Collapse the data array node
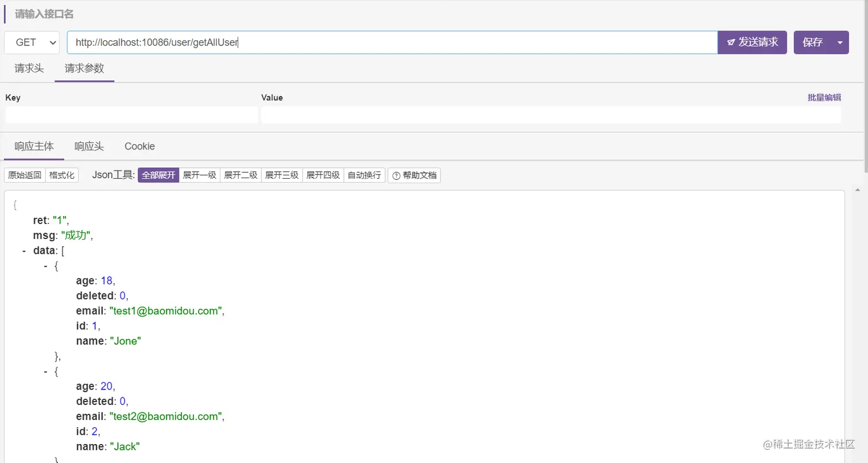The image size is (868, 463). [24, 251]
